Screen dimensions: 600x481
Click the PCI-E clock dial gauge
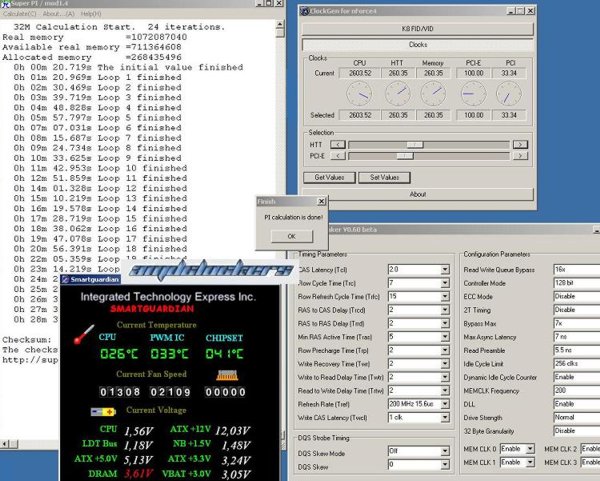pyautogui.click(x=474, y=94)
